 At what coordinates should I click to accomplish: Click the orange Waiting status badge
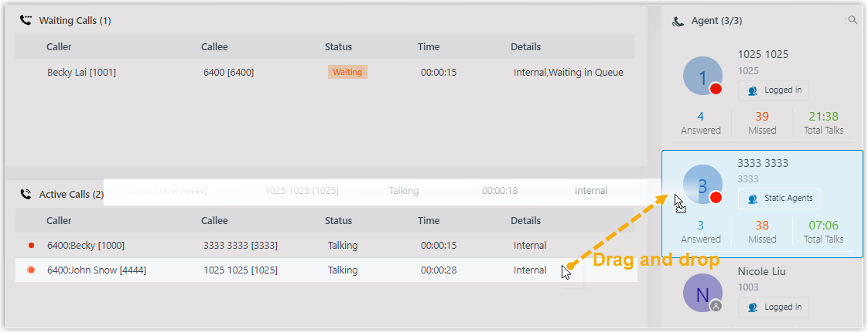[x=347, y=72]
